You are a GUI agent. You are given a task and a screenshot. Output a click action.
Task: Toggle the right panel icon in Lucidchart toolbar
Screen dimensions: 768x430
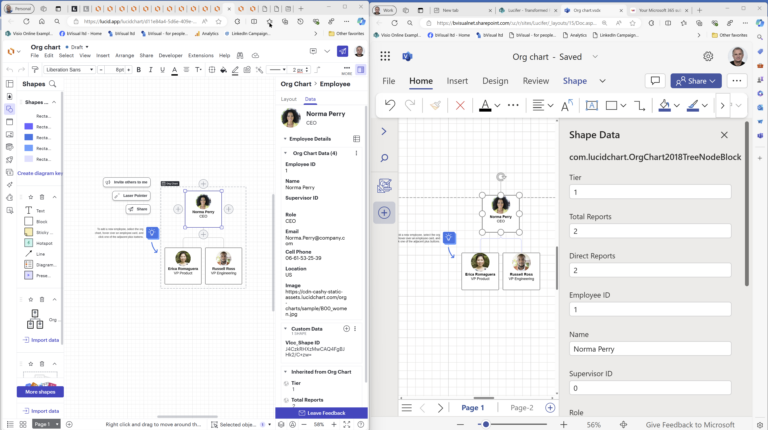tap(360, 70)
